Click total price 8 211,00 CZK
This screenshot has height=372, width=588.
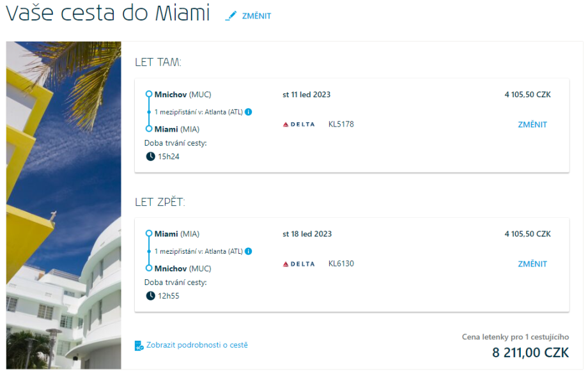[530, 352]
